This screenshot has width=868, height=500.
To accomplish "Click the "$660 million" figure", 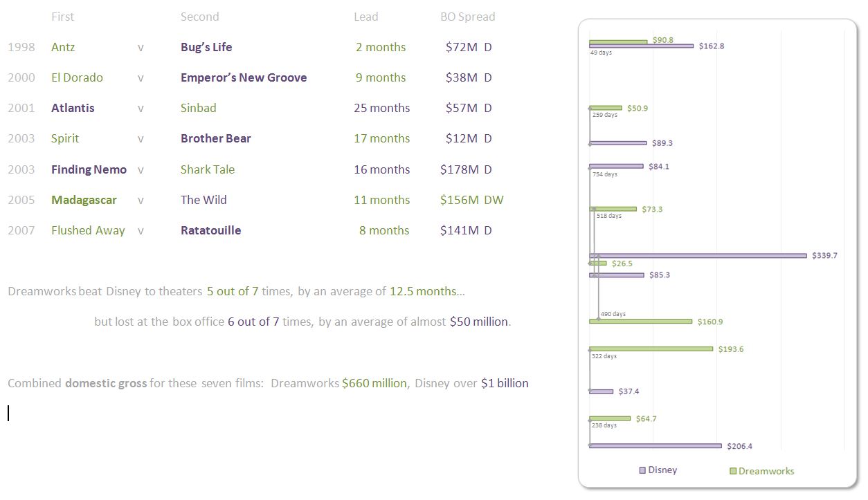I will (x=374, y=383).
